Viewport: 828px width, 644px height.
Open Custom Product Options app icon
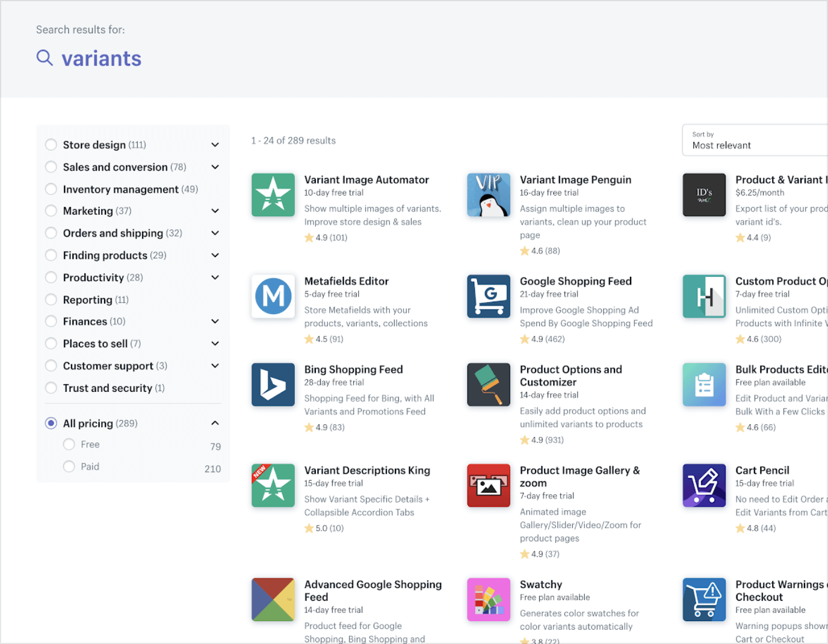point(704,296)
